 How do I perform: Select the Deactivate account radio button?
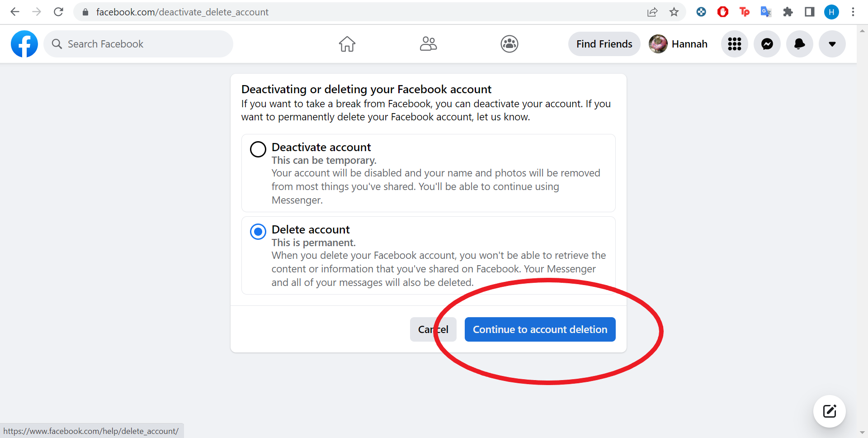[258, 149]
